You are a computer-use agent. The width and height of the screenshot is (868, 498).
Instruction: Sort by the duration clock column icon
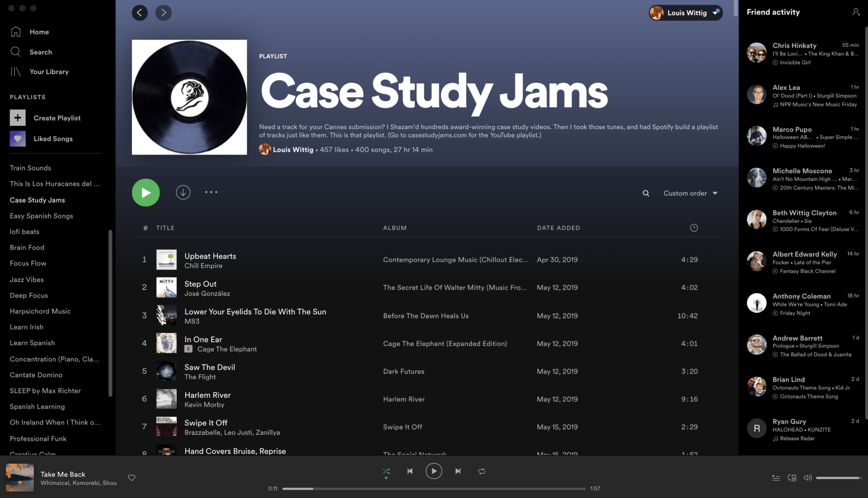[694, 228]
